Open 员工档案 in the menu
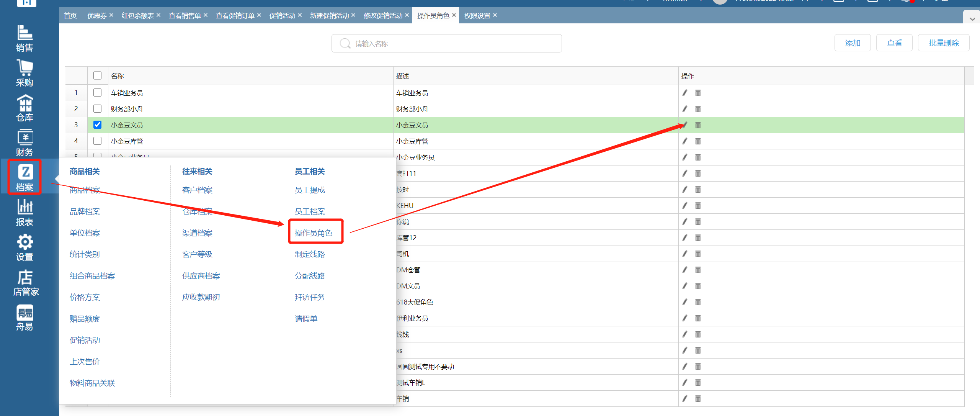The width and height of the screenshot is (980, 416). (310, 211)
